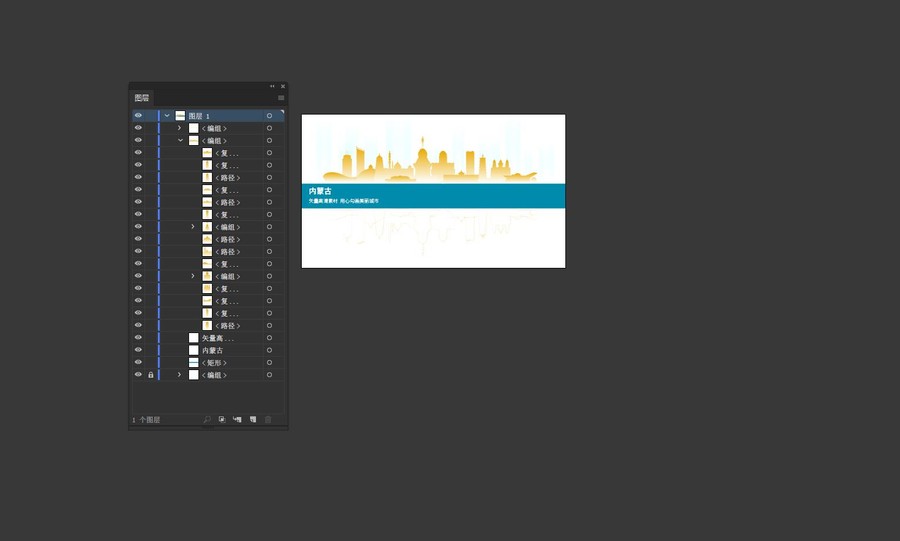Toggle visibility of the 矢量高... text object
Screen dimensions: 900x541
pyautogui.click(x=138, y=337)
